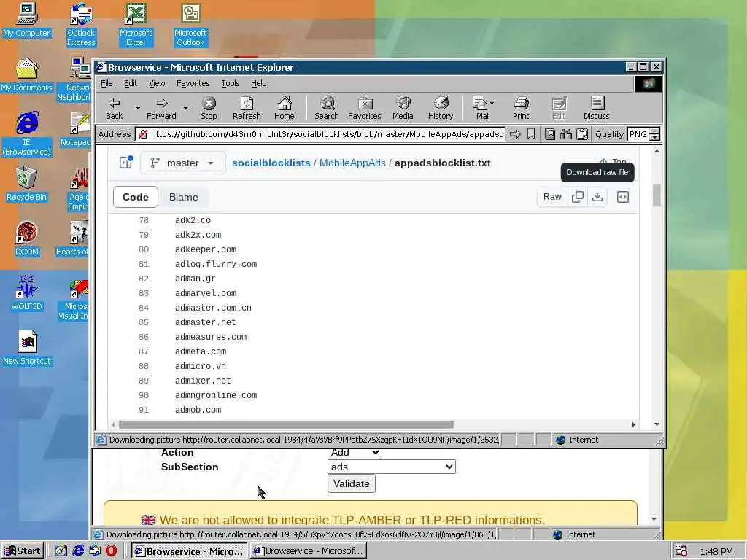Click the Opera quick launch icon
Viewport: 747px width, 560px height.
[x=111, y=551]
